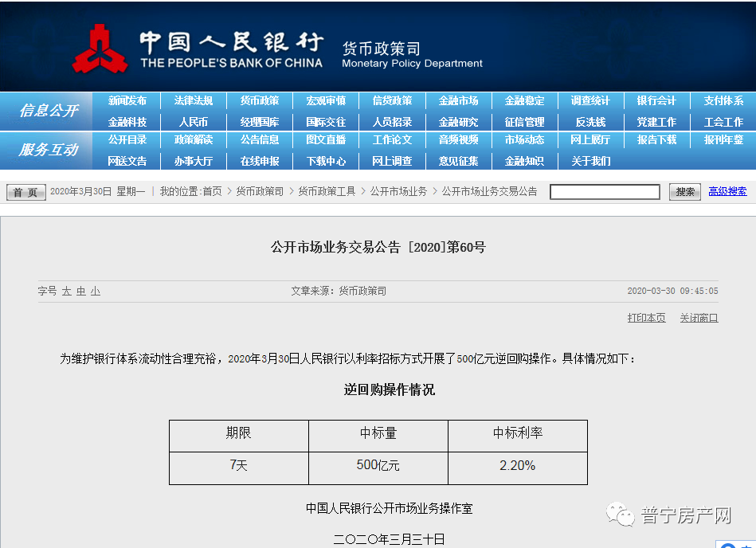Screen dimensions: 756x548
Task: Go to 公开市场业务 in the breadcrumb
Action: coord(398,191)
